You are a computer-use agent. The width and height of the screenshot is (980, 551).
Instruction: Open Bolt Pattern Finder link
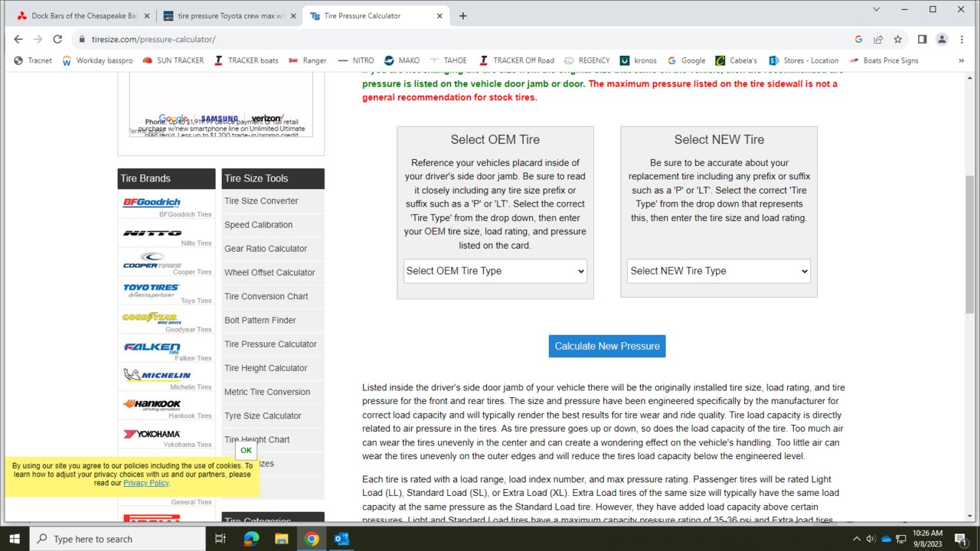tap(260, 320)
